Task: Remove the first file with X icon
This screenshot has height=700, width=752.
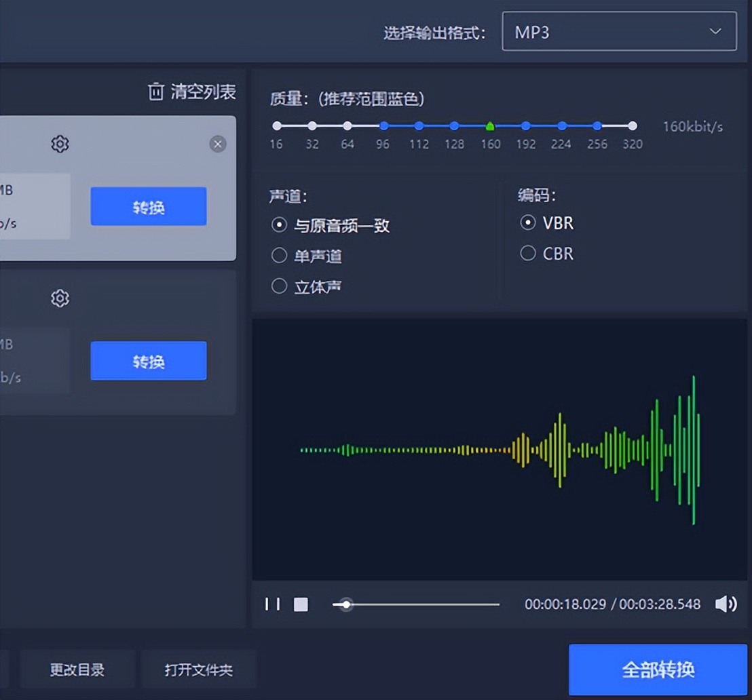Action: click(x=218, y=144)
